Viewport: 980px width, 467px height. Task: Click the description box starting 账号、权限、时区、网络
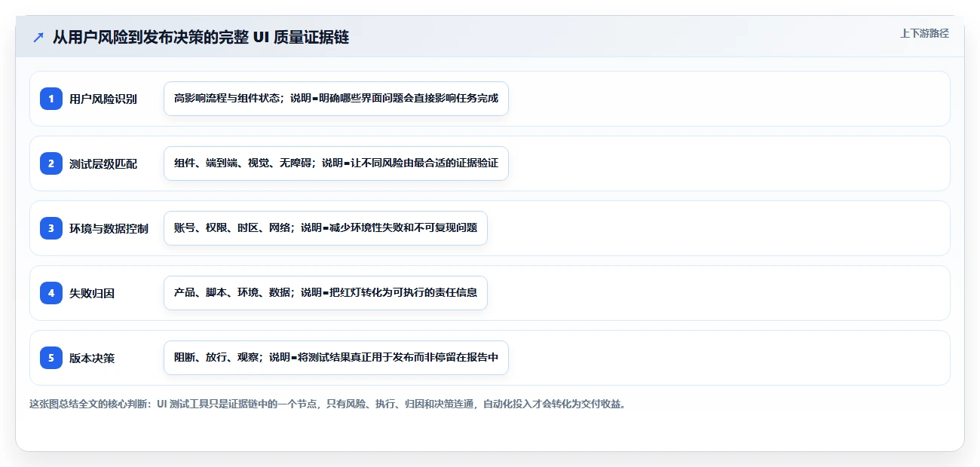pyautogui.click(x=326, y=228)
